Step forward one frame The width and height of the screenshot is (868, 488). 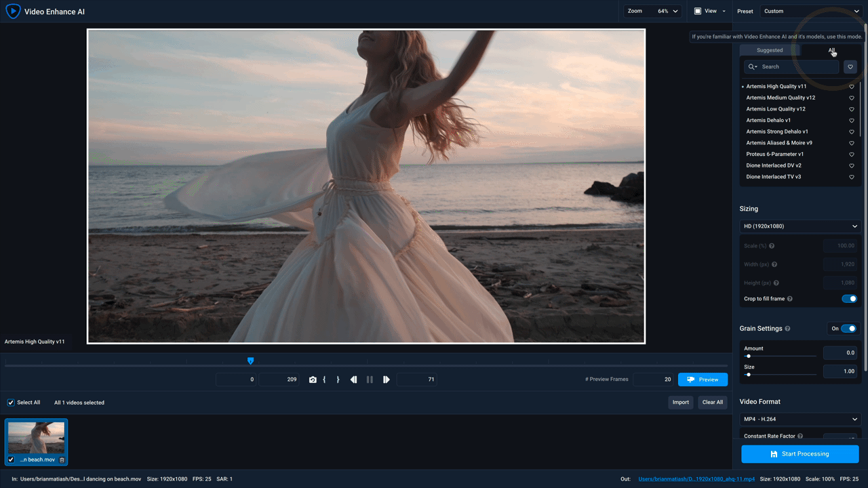386,380
